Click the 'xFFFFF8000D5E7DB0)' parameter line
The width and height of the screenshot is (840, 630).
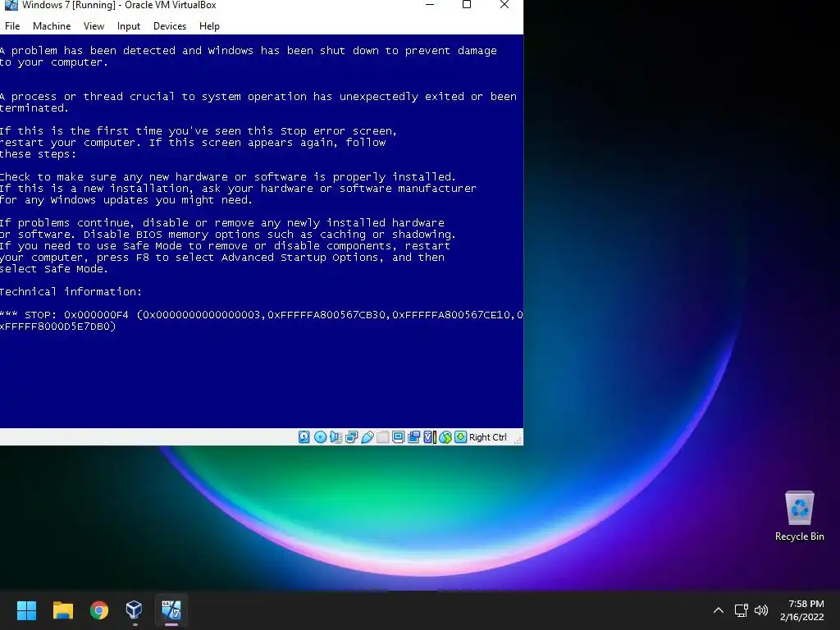(58, 326)
